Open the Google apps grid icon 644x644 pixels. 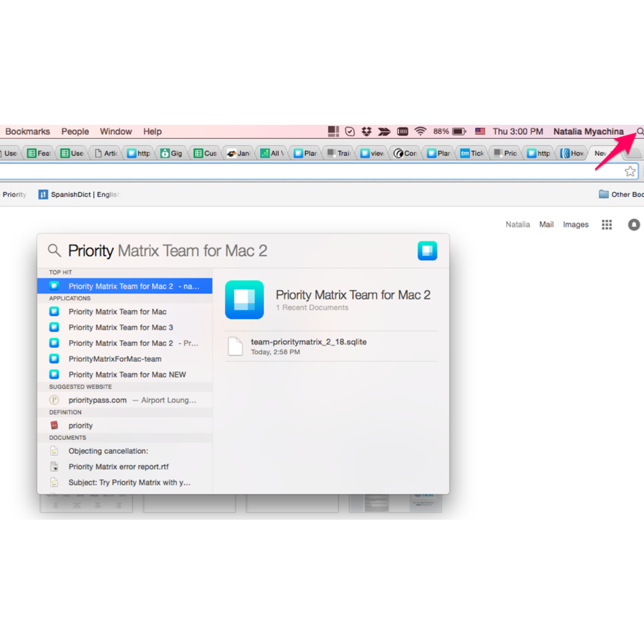[x=607, y=224]
